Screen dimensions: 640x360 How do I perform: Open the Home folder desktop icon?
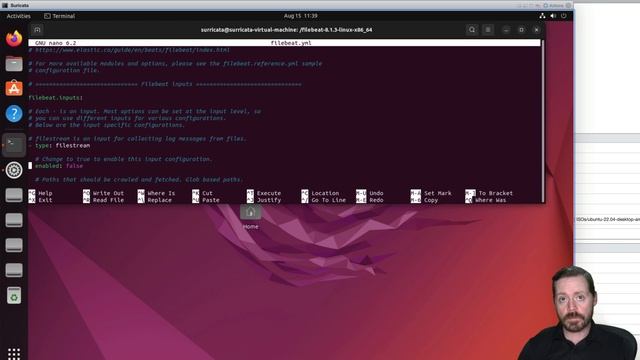(251, 217)
